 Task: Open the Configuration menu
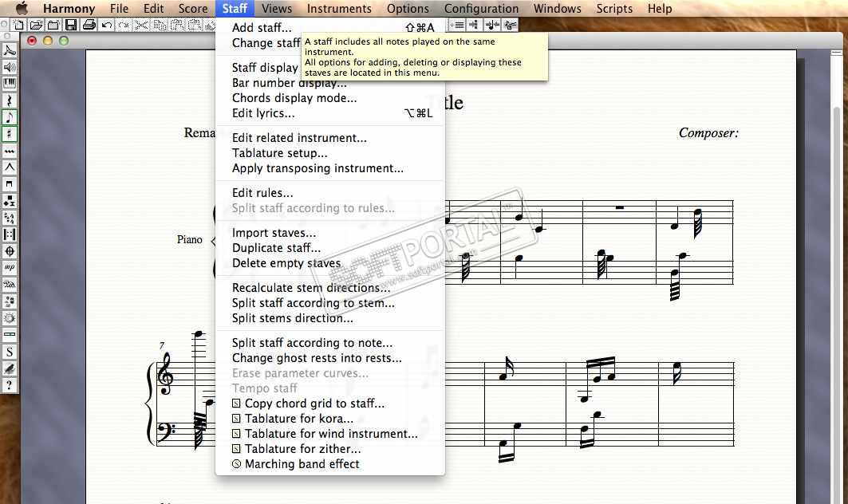point(481,9)
